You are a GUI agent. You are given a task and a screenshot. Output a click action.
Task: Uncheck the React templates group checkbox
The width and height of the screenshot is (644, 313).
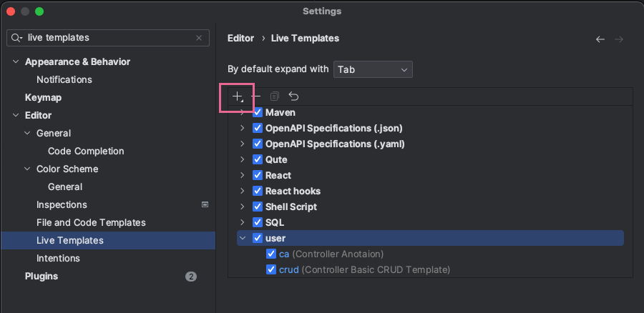pos(258,175)
